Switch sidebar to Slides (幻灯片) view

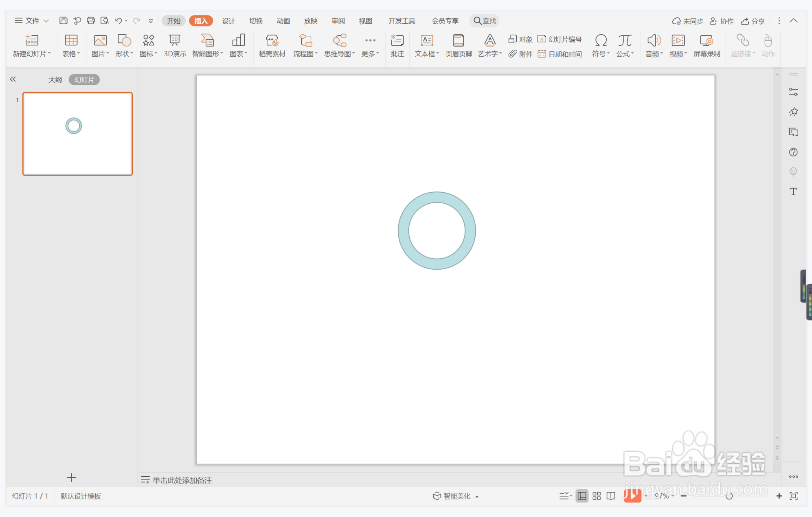[84, 79]
